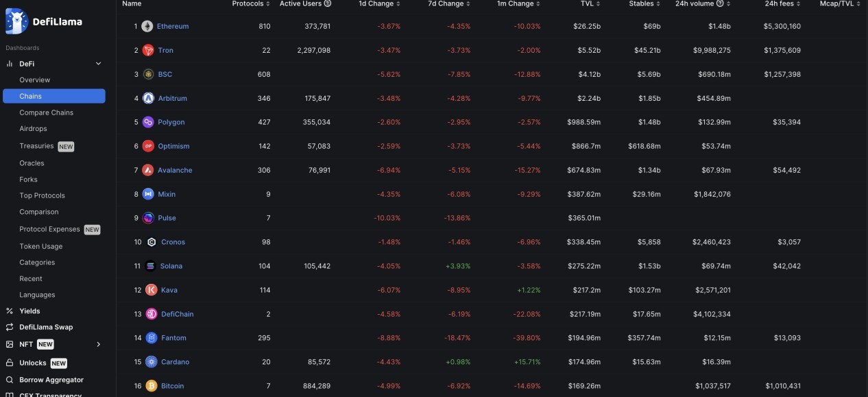Screen dimensions: 868x397
Task: Click the Ethereum chain icon
Action: (148, 26)
